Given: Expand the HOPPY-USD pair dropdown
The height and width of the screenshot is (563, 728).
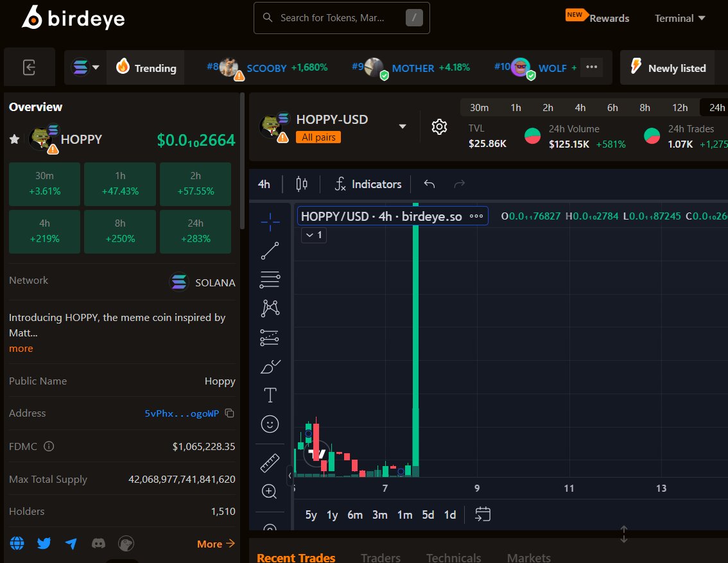Looking at the screenshot, I should click(x=403, y=126).
